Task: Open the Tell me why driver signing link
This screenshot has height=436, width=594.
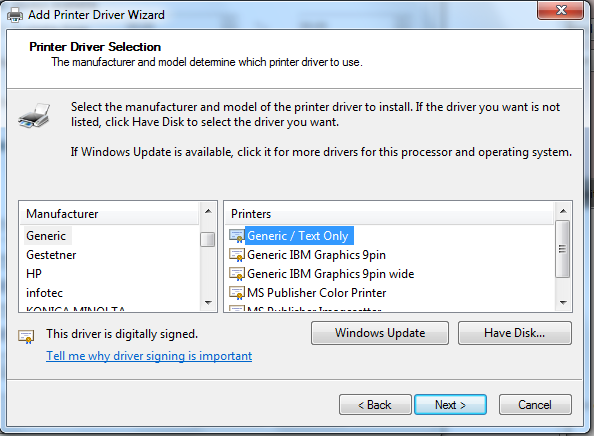Action: (x=149, y=356)
